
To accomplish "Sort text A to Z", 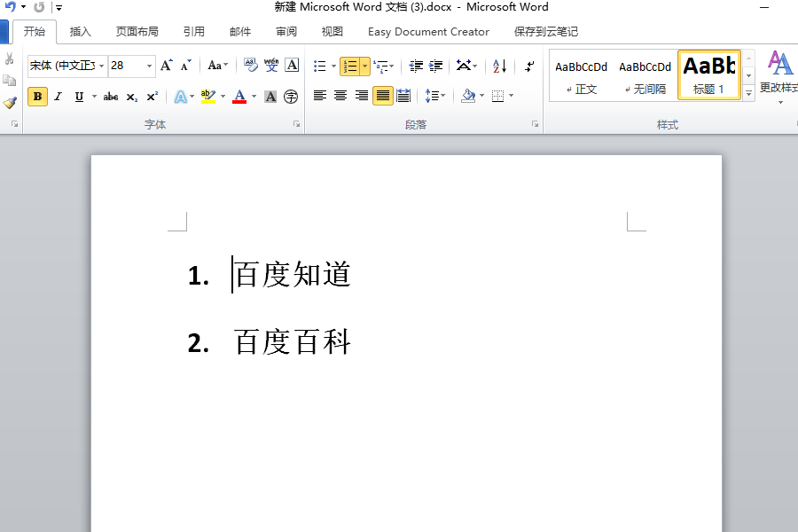I will tap(500, 66).
